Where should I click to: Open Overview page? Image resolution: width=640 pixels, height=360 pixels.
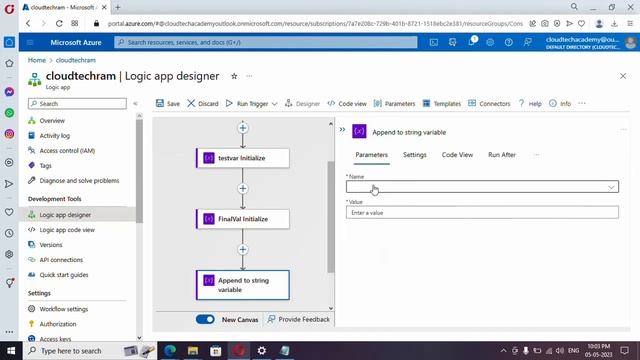(52, 121)
